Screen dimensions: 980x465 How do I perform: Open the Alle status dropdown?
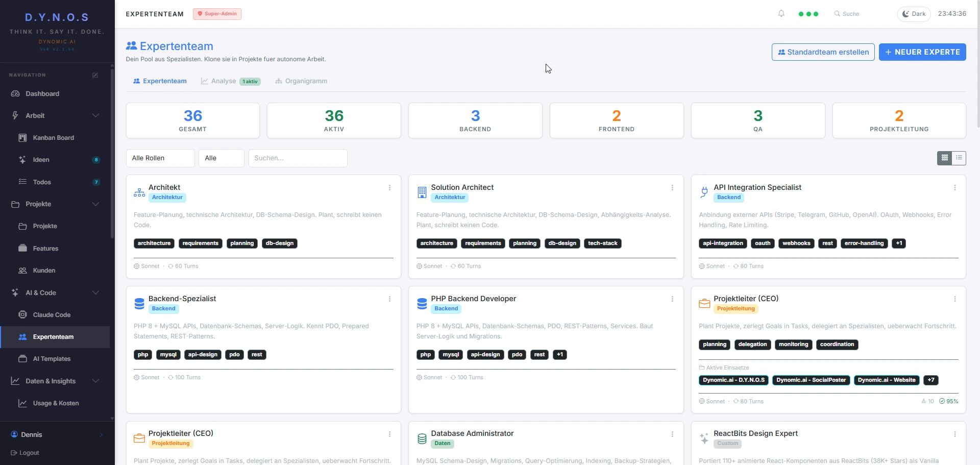click(222, 158)
